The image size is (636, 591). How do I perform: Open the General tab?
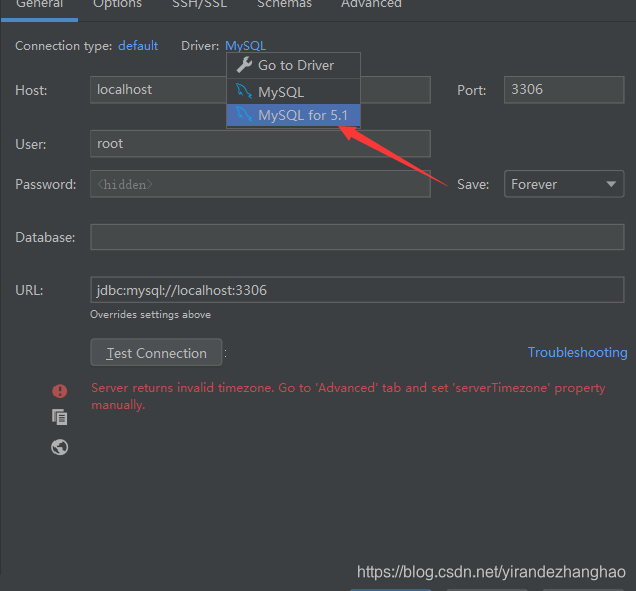(x=39, y=5)
